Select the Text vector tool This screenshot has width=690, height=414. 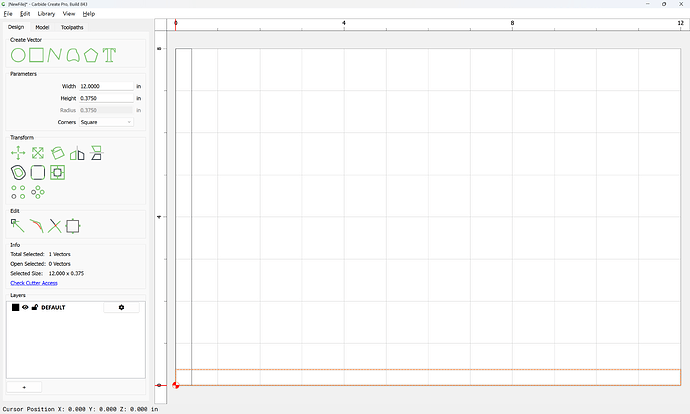109,55
